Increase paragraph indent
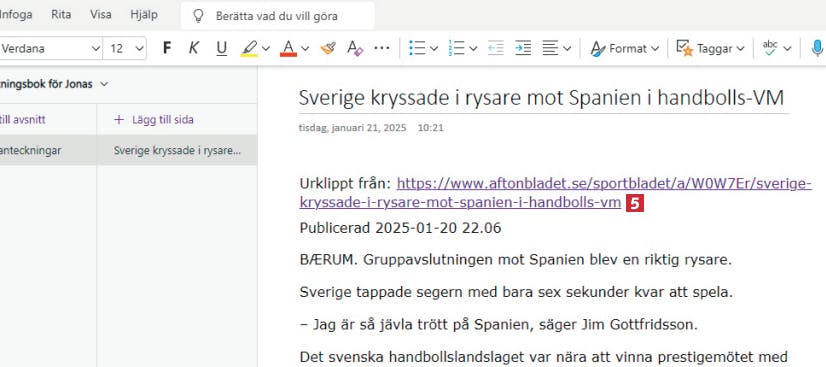 click(x=523, y=48)
